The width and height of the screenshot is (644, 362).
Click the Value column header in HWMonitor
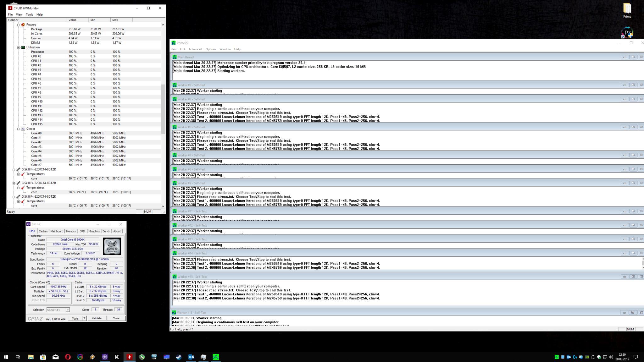(x=77, y=20)
